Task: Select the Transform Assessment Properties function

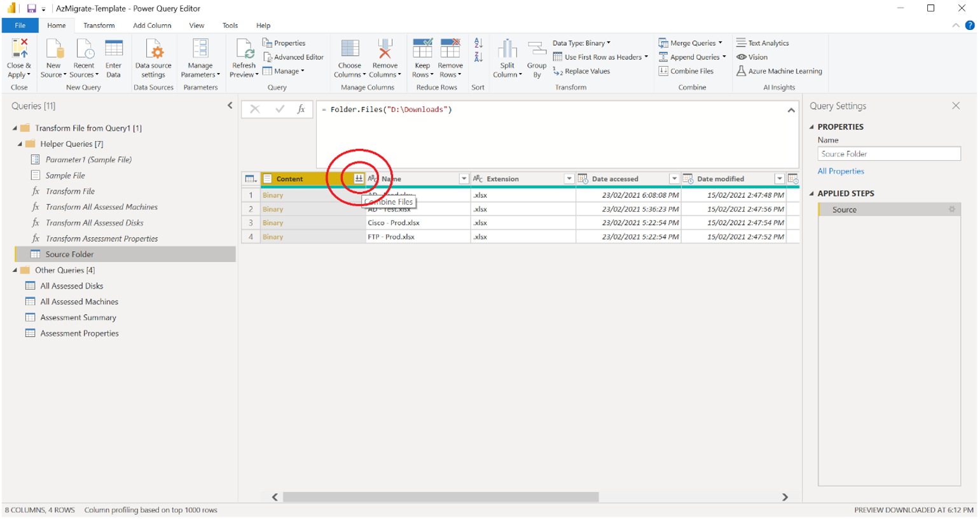Action: point(102,239)
